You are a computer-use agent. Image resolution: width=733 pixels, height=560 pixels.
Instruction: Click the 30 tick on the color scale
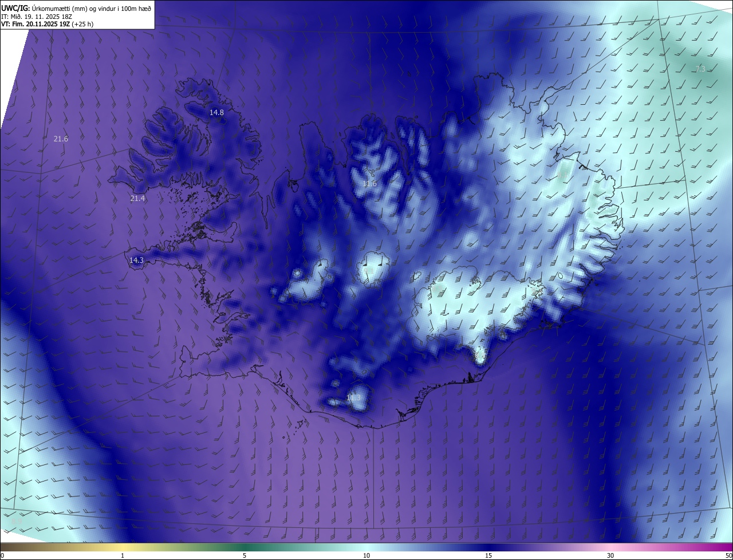click(610, 556)
